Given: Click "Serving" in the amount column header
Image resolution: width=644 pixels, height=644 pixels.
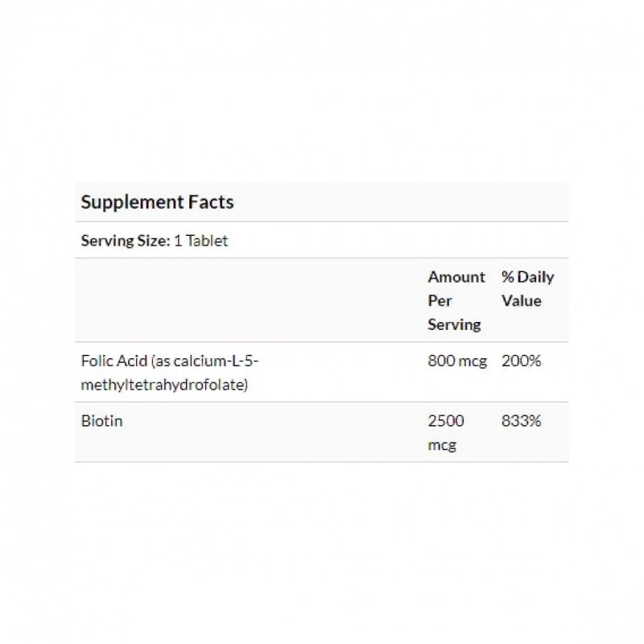Looking at the screenshot, I should coord(454,325).
